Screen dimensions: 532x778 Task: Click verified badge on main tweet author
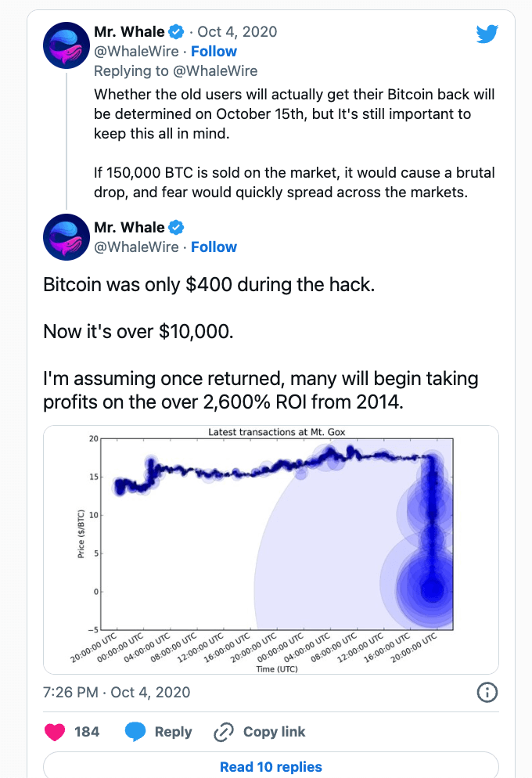point(178,228)
